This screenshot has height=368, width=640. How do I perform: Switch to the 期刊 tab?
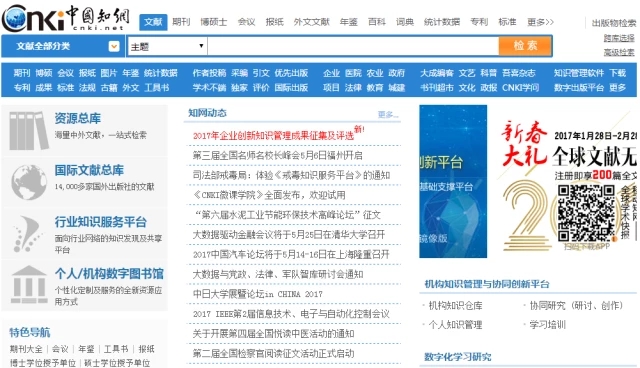tap(181, 22)
